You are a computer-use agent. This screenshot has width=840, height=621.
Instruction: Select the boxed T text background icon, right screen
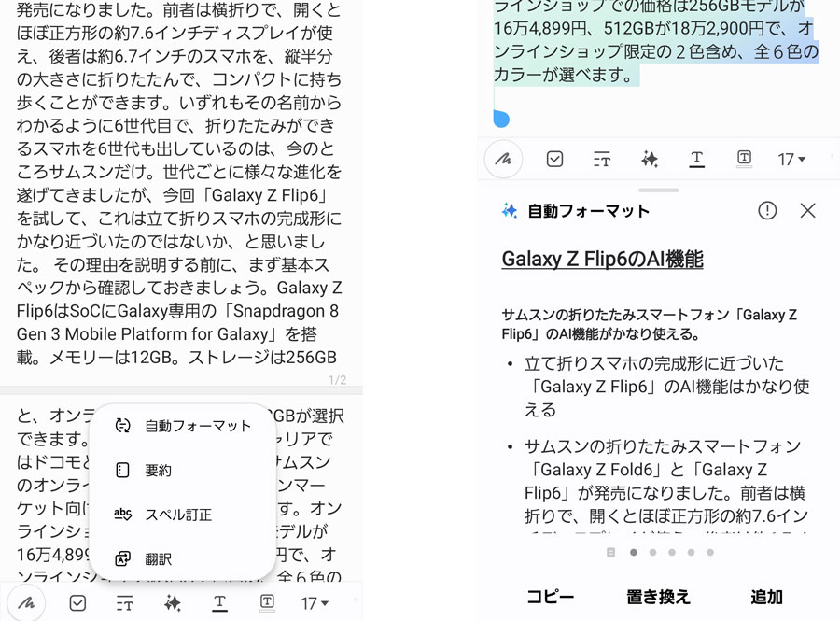(x=744, y=159)
